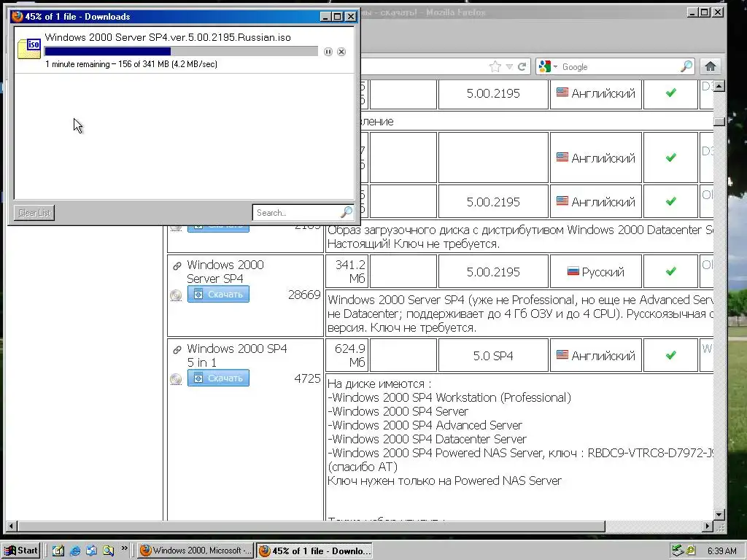Show Desktop from quick launch

[x=58, y=551]
